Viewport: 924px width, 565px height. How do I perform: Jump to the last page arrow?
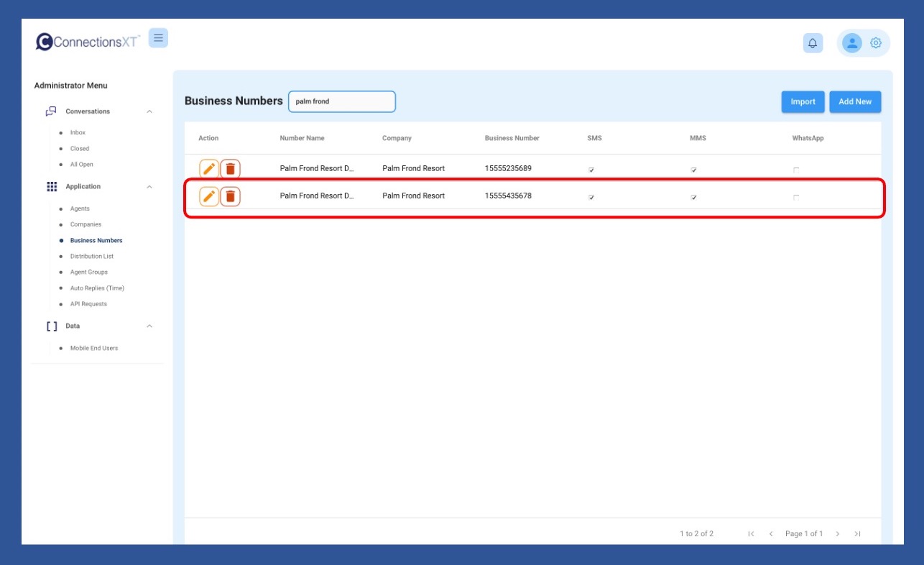857,534
